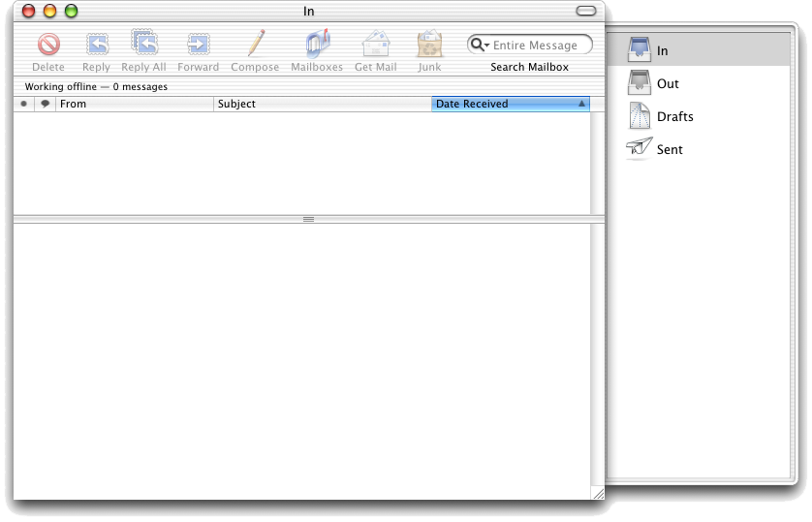Check for new mail with Get Mail

tap(376, 44)
